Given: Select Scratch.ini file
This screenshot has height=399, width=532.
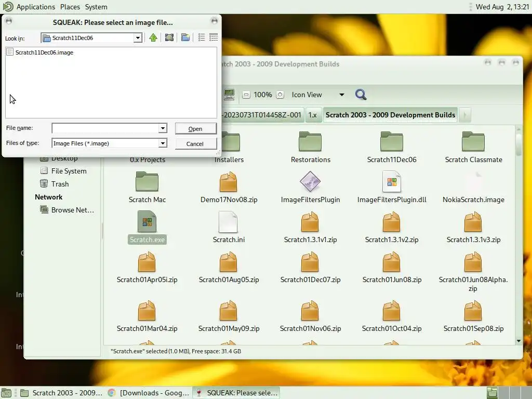Looking at the screenshot, I should (229, 228).
